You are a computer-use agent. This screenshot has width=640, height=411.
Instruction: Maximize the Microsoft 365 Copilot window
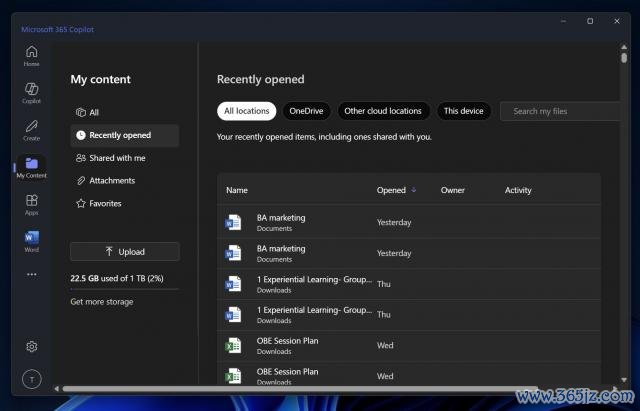(x=590, y=21)
